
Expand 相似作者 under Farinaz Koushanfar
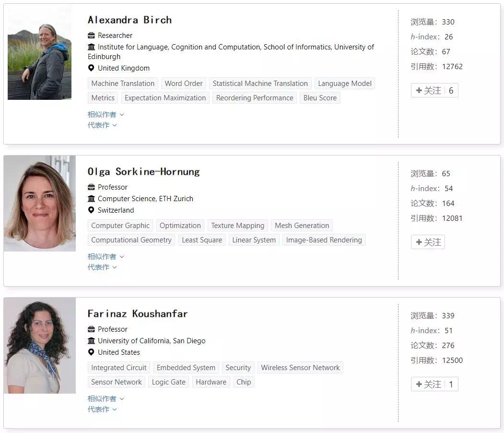106,399
